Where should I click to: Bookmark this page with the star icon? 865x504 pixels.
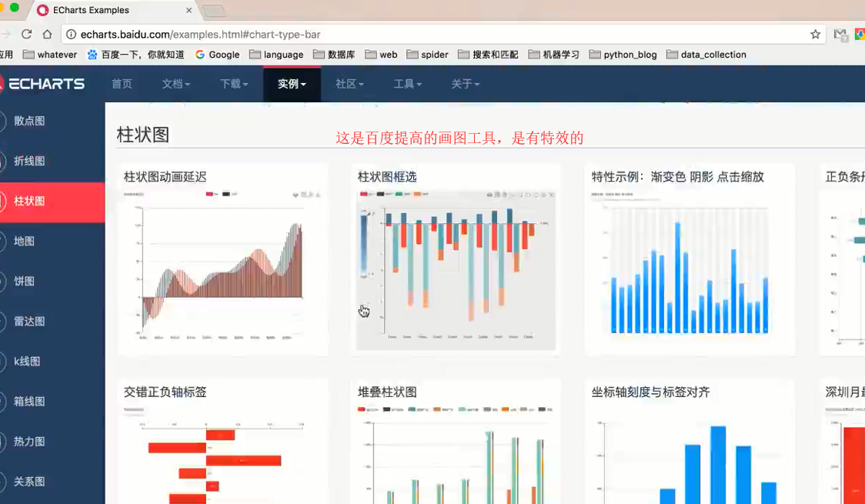tap(815, 34)
